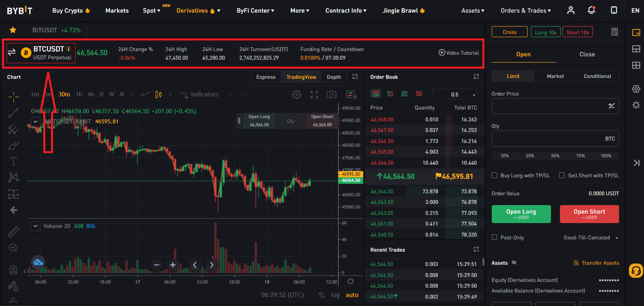Image resolution: width=644 pixels, height=306 pixels.
Task: Select the text tool in chart toolbar
Action: pos(13,161)
